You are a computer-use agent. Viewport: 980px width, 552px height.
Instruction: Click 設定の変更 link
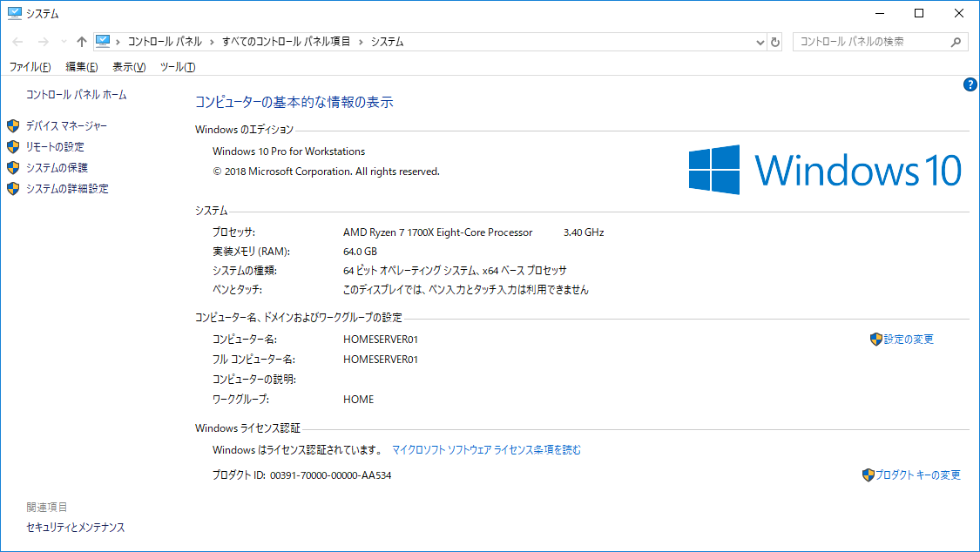pyautogui.click(x=909, y=339)
